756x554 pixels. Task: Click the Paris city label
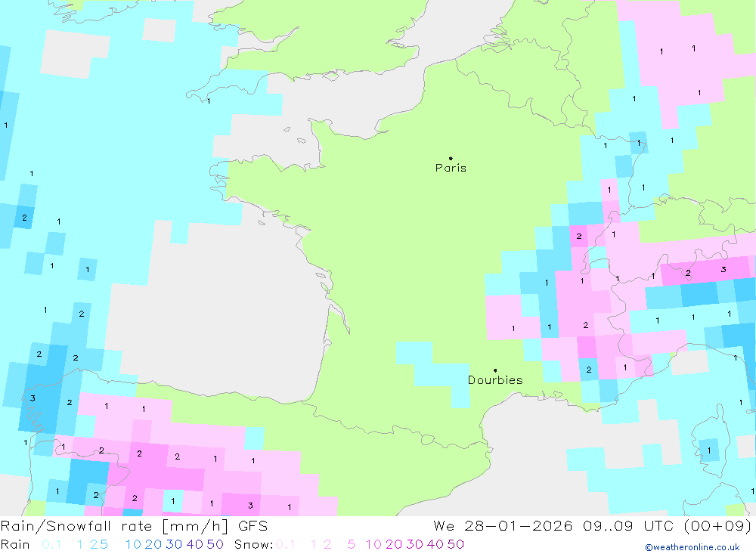tap(451, 168)
